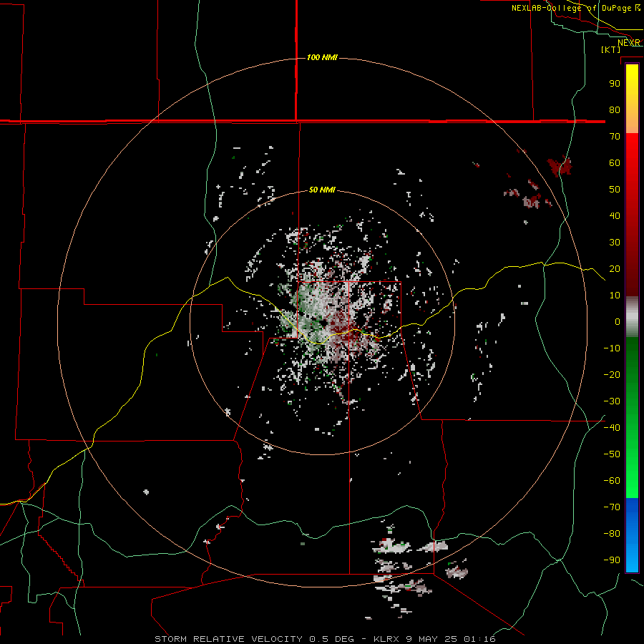Screen dimensions: 644x644
Task: Click the 01:16 time stamp
Action: point(479,639)
